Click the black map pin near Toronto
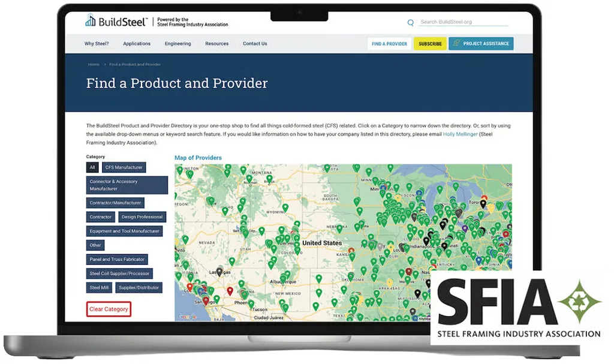 tap(483, 204)
